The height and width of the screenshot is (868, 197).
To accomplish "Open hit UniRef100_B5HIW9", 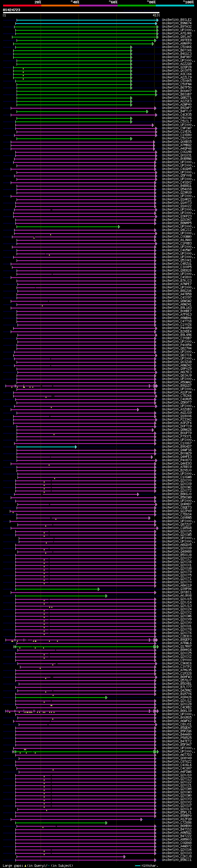I will 176,498.
